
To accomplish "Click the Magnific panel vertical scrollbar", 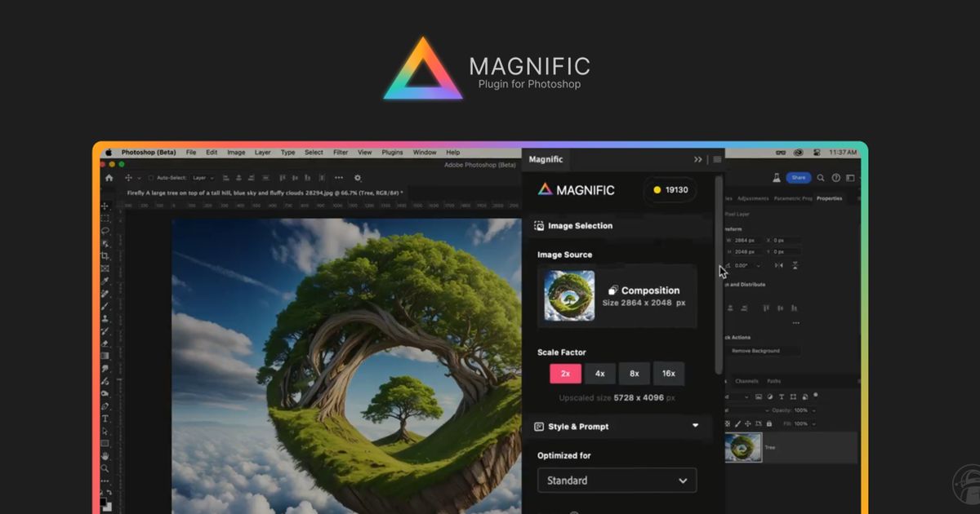I will [x=719, y=273].
